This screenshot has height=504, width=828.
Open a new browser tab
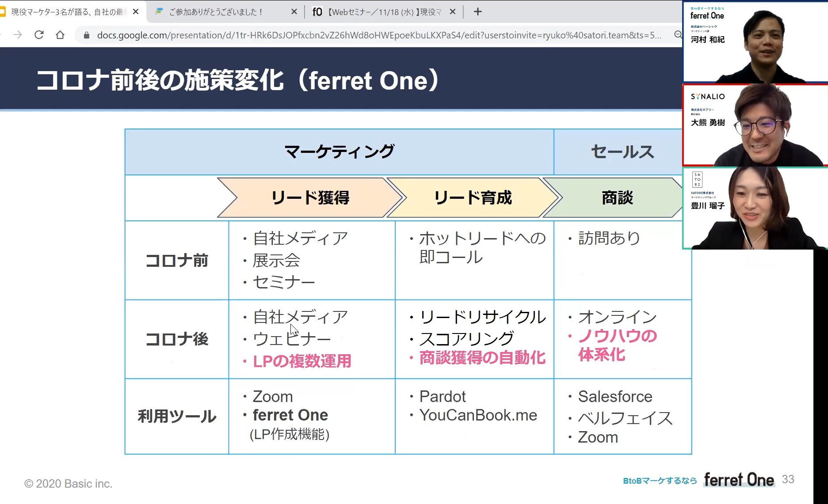tap(477, 12)
